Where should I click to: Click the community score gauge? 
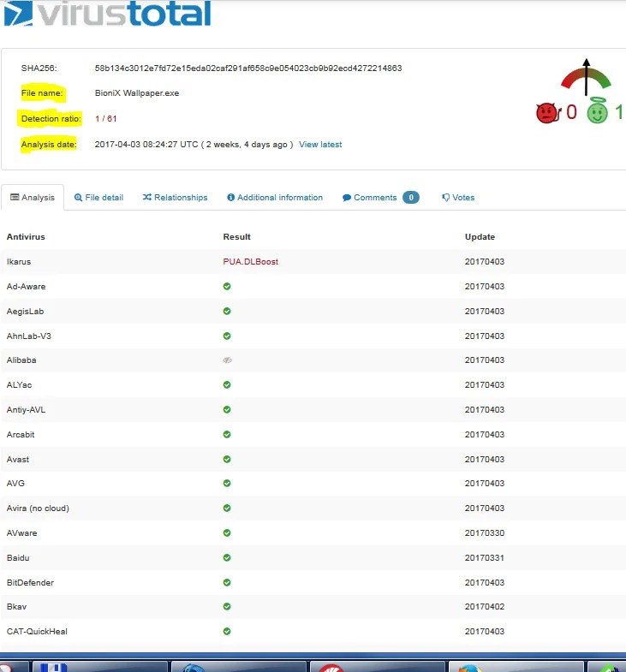tap(586, 77)
